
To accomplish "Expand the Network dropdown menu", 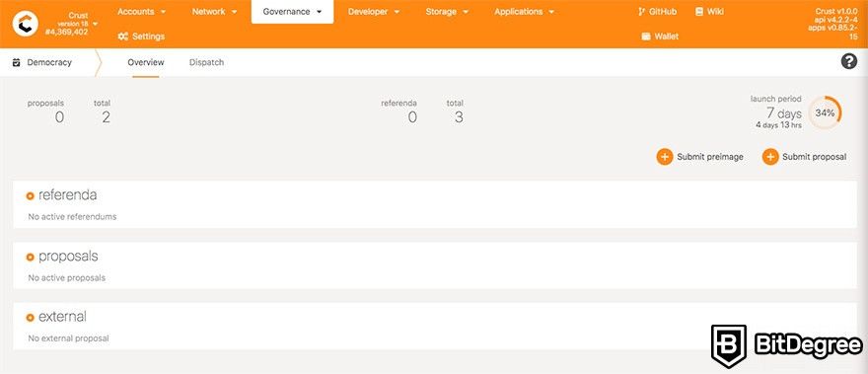I will [x=215, y=12].
